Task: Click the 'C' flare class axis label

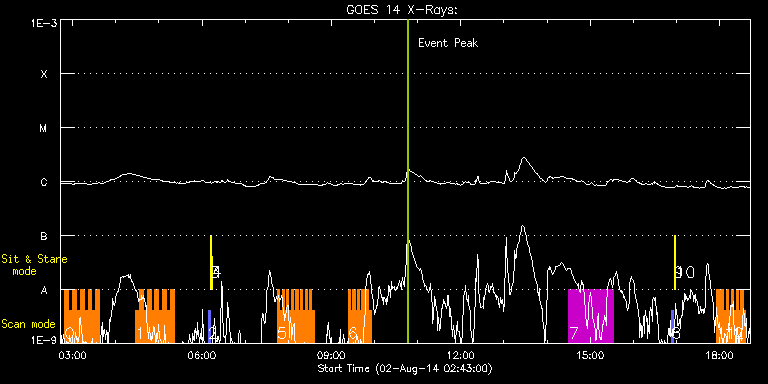Action: tap(44, 183)
